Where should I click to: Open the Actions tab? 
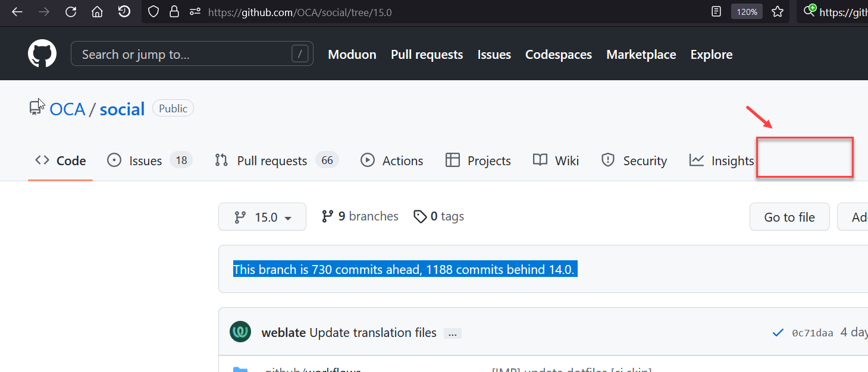tap(392, 160)
